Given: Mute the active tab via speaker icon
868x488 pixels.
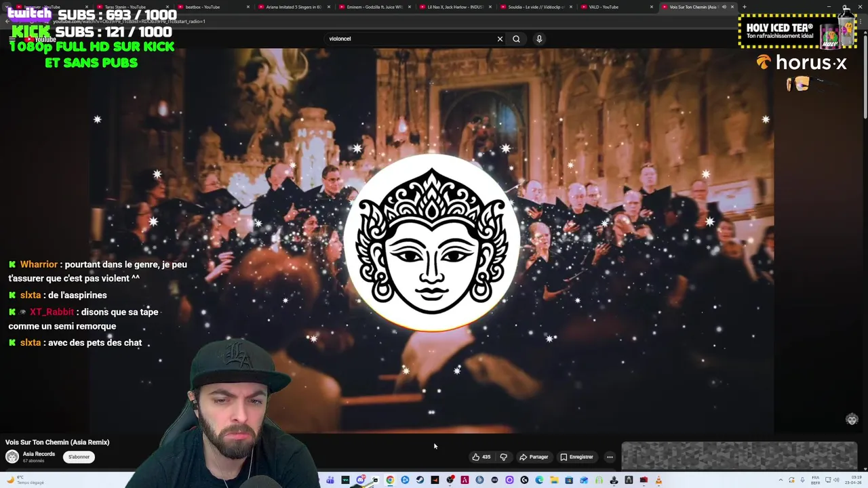Looking at the screenshot, I should pos(724,7).
